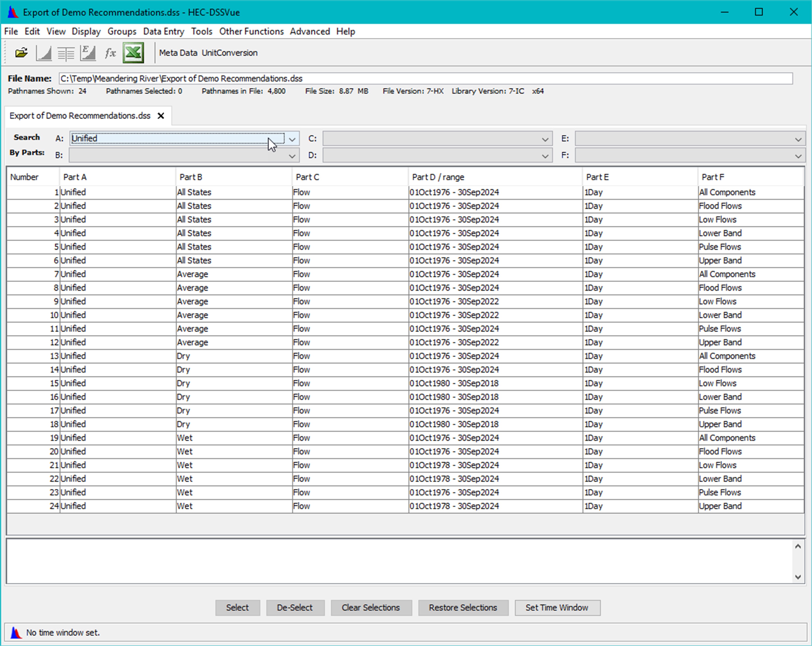Click the graphical Edit plot toolbar icon
This screenshot has height=646, width=812.
(x=88, y=53)
